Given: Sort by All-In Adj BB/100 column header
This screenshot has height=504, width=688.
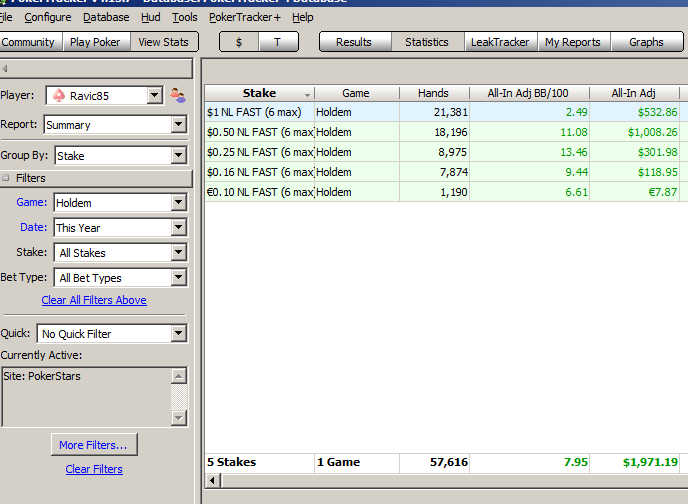Looking at the screenshot, I should click(x=528, y=93).
